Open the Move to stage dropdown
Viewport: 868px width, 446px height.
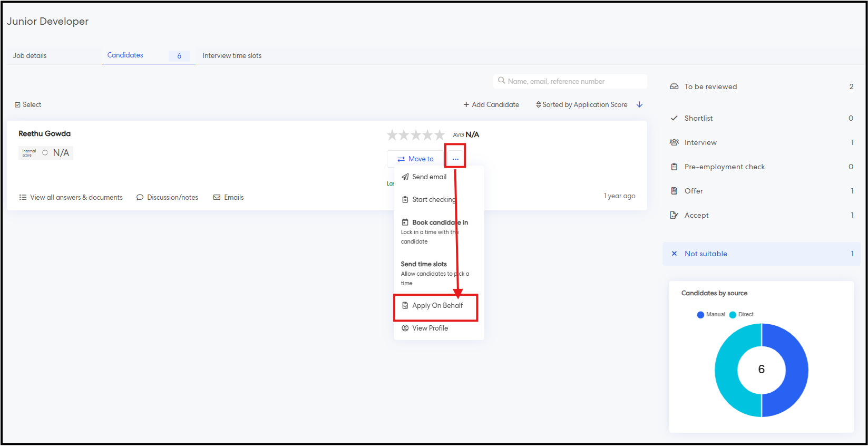coord(415,159)
